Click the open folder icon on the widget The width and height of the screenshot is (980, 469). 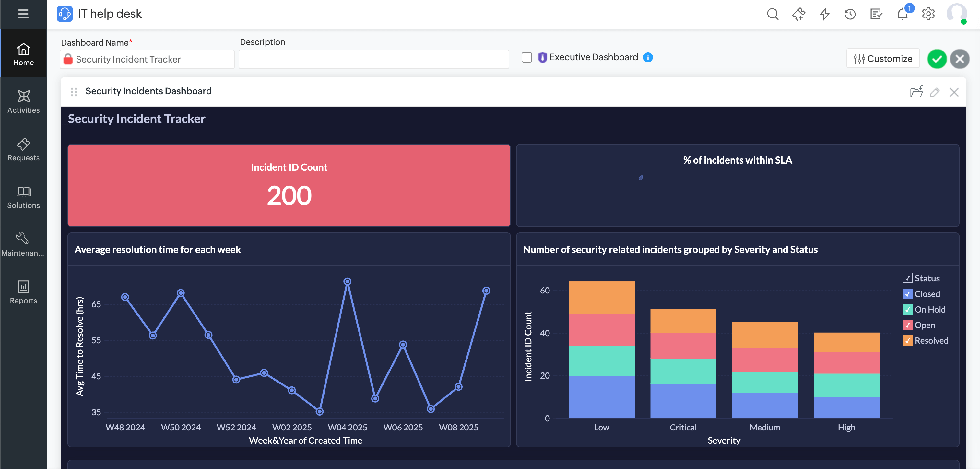[916, 92]
